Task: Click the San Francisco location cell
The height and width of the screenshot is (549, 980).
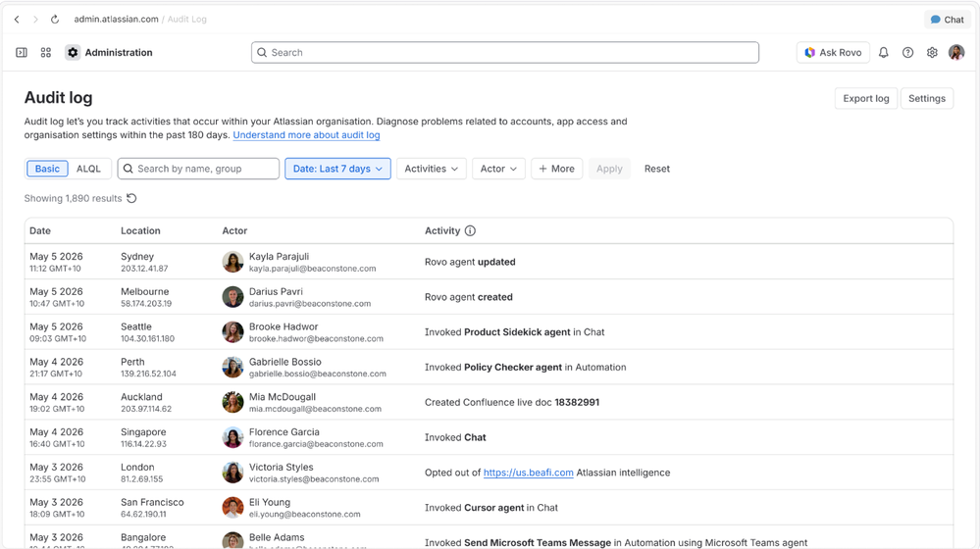Action: [152, 508]
